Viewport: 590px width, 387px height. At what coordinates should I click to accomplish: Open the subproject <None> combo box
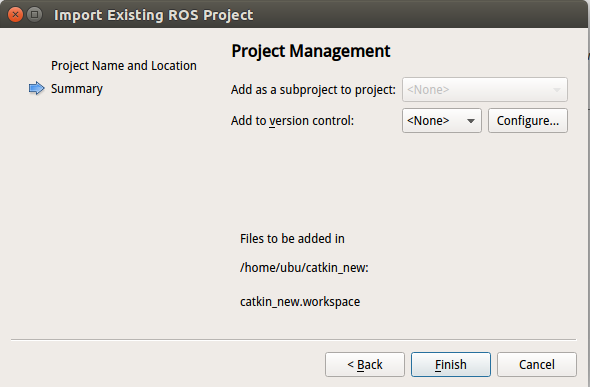485,90
